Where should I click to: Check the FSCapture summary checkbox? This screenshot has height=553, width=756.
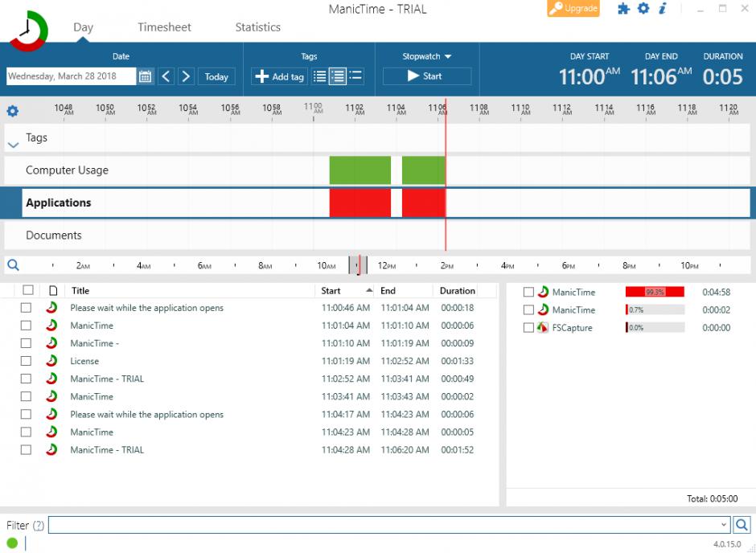528,328
